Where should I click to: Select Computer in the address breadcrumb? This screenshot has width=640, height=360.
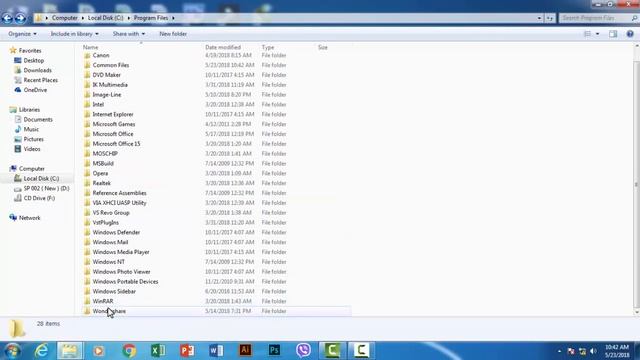click(64, 18)
